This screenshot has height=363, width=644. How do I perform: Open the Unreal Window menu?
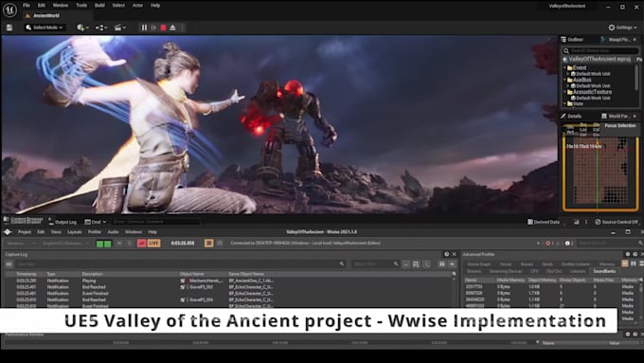(61, 6)
